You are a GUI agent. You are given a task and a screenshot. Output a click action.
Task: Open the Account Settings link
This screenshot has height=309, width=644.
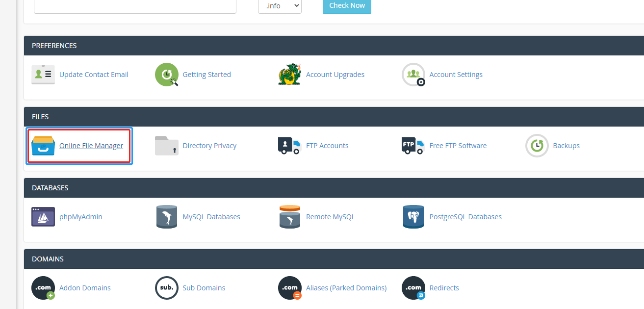click(x=456, y=75)
